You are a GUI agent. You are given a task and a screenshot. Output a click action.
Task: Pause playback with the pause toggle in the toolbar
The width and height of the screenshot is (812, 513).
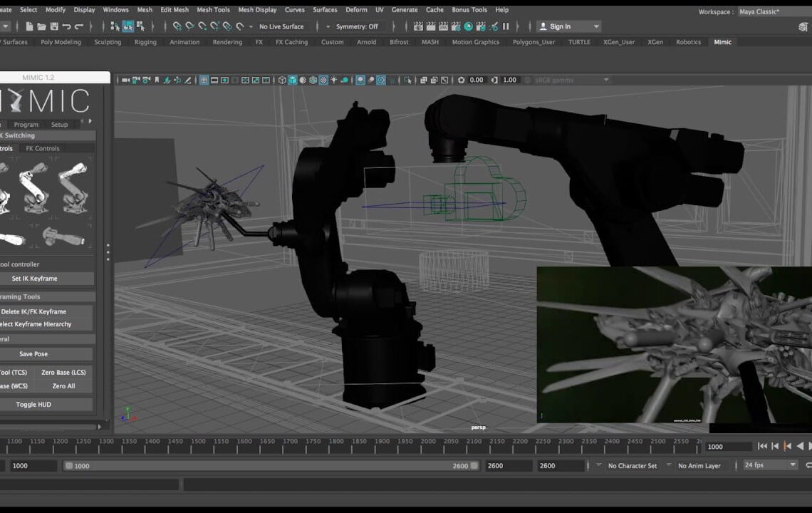(x=506, y=26)
